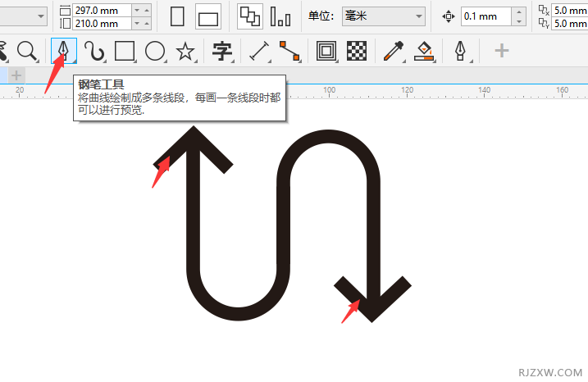Increase page width with up arrow

[147, 10]
